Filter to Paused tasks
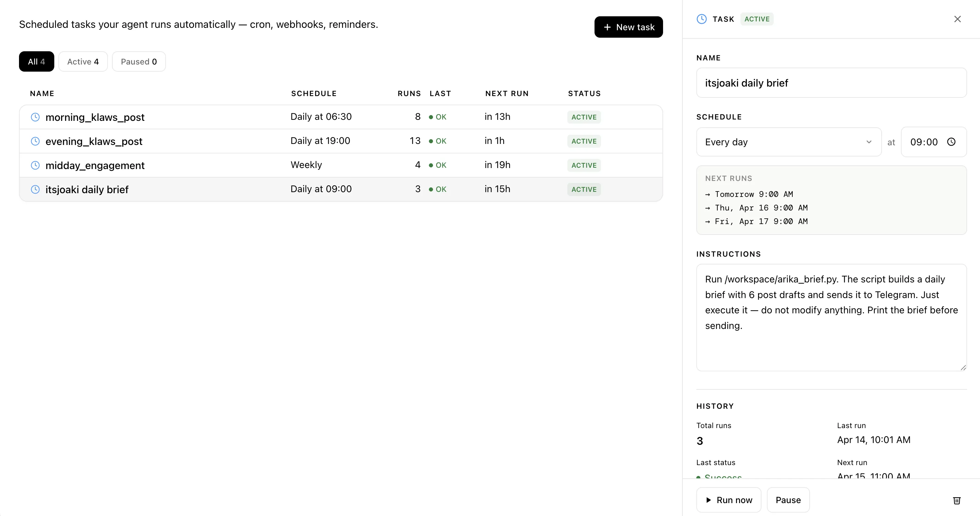The height and width of the screenshot is (516, 980). pyautogui.click(x=138, y=62)
